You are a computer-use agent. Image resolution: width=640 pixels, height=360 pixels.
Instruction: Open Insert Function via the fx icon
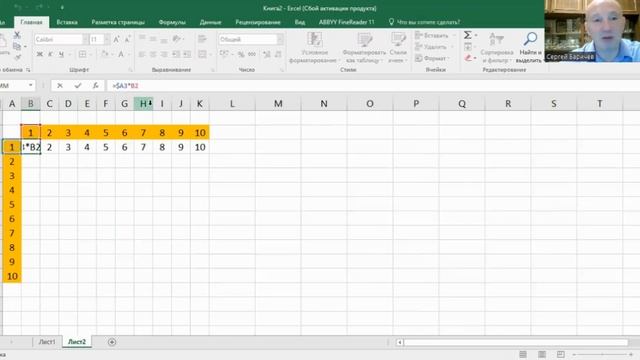(95, 85)
